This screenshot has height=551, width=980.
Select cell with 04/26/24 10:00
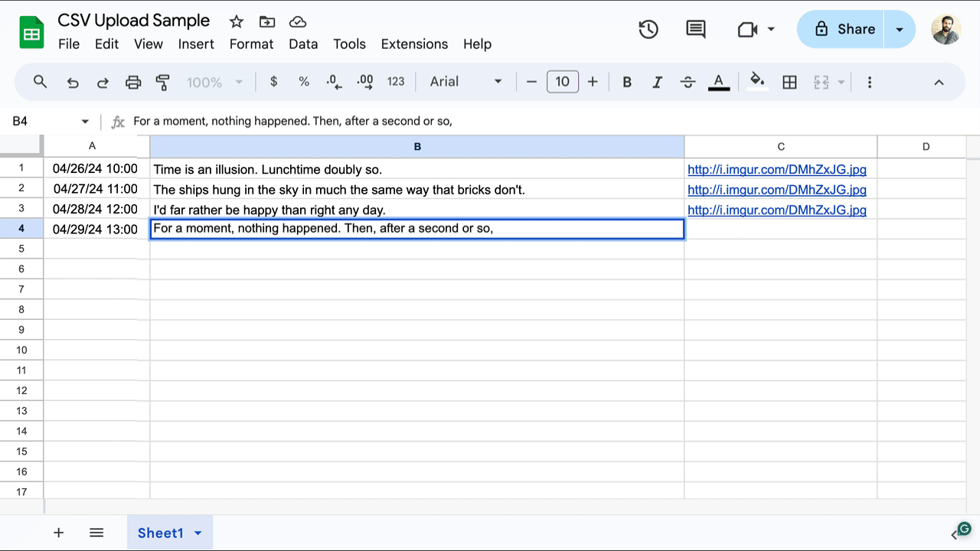click(x=96, y=169)
